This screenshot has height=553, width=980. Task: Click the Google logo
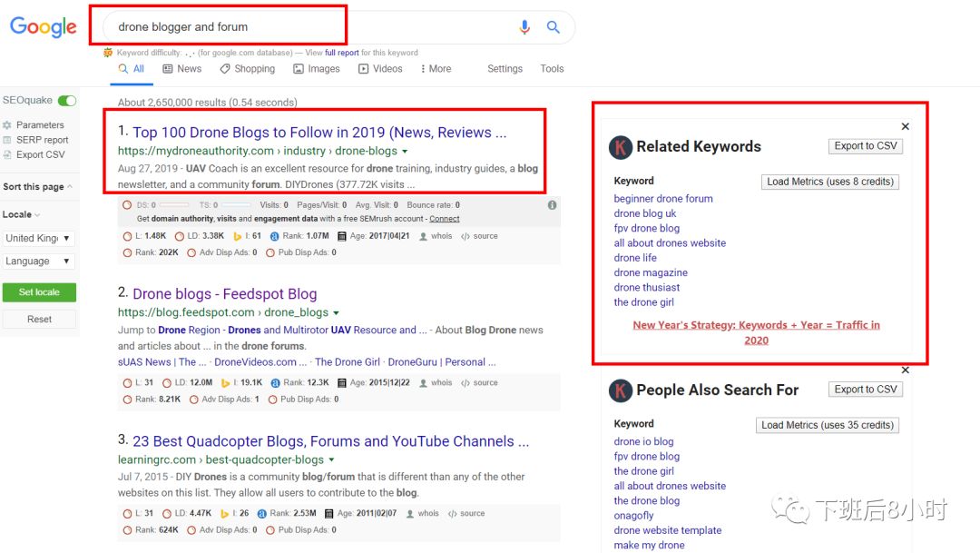(x=44, y=27)
